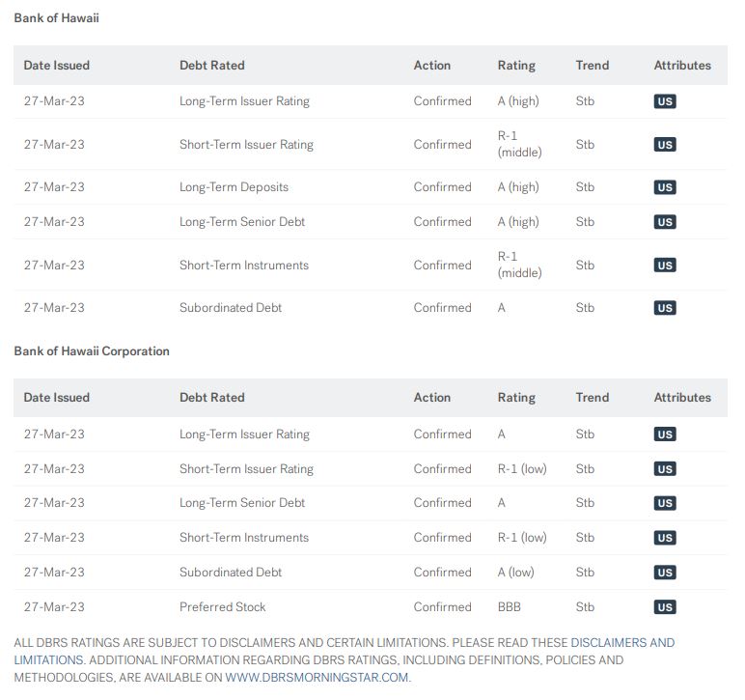Click R-1 (middle) rating in Short-Term Instruments row
Viewport: 745px width, 700px height.
(519, 266)
